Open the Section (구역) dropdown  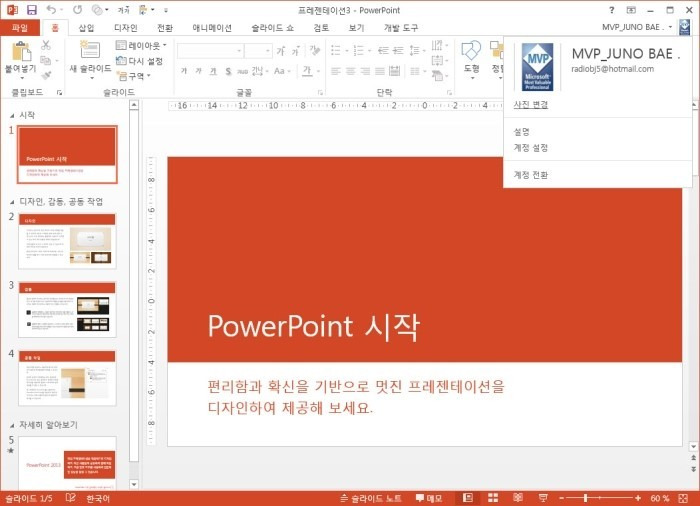pyautogui.click(x=133, y=76)
